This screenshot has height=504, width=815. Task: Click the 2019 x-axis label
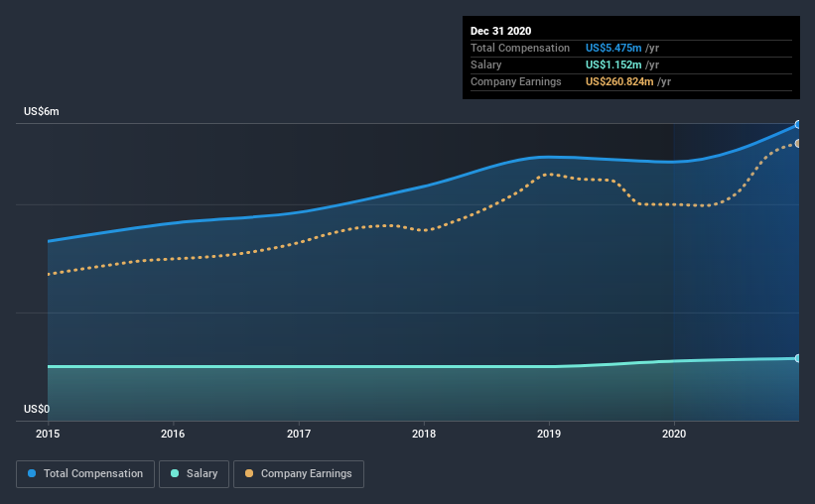(x=549, y=434)
